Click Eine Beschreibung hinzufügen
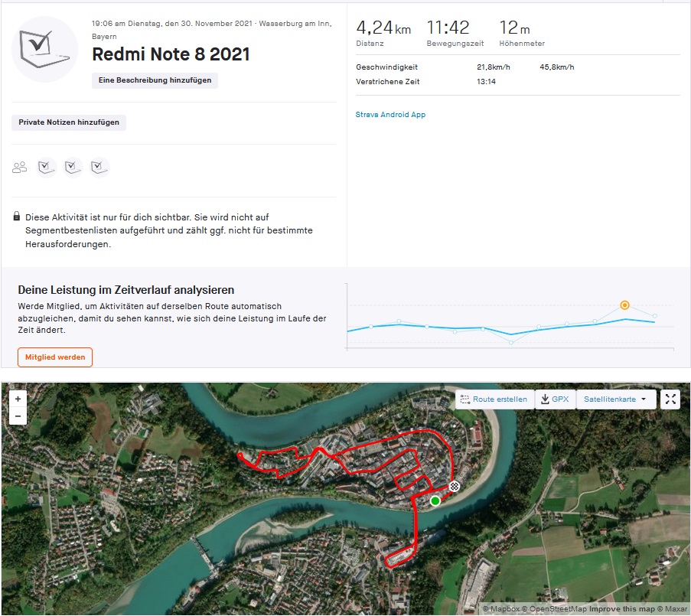The height and width of the screenshot is (616, 691). click(155, 80)
